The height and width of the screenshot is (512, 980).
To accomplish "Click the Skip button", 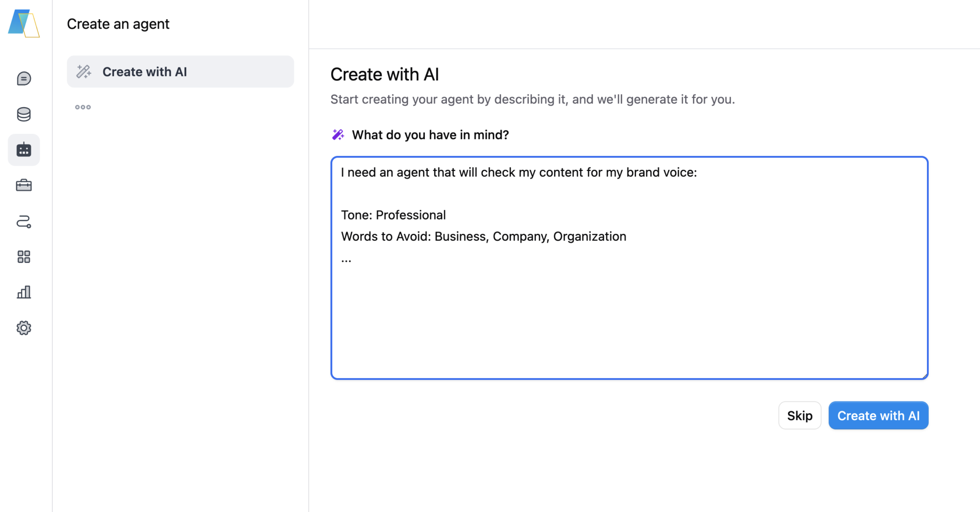I will (799, 415).
